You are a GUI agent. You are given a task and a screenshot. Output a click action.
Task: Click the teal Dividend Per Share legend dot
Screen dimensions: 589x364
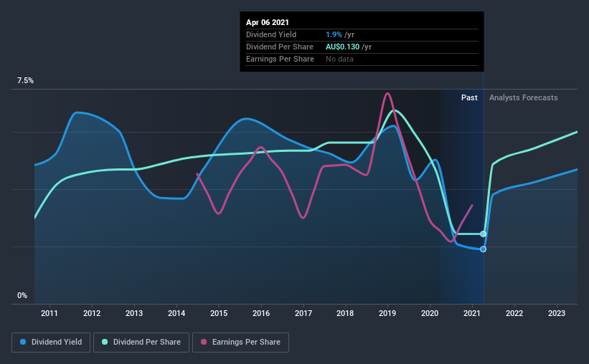[105, 342]
